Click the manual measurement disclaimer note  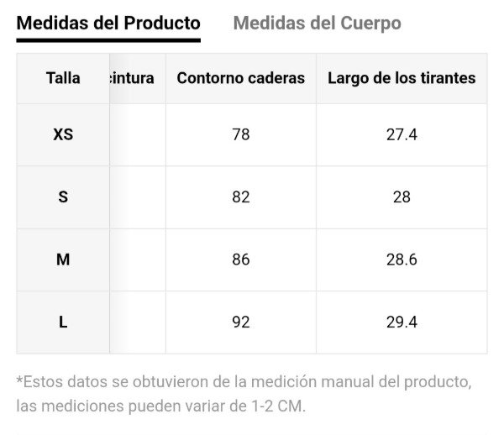(x=244, y=394)
